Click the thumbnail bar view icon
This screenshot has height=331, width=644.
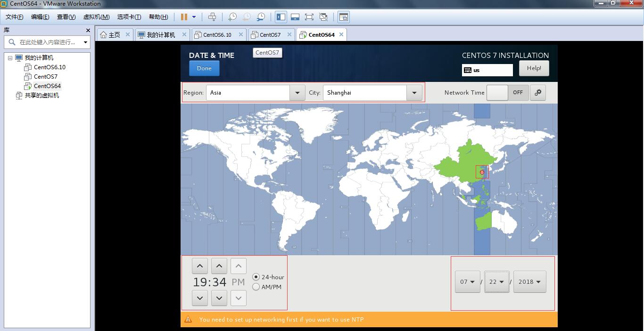295,17
